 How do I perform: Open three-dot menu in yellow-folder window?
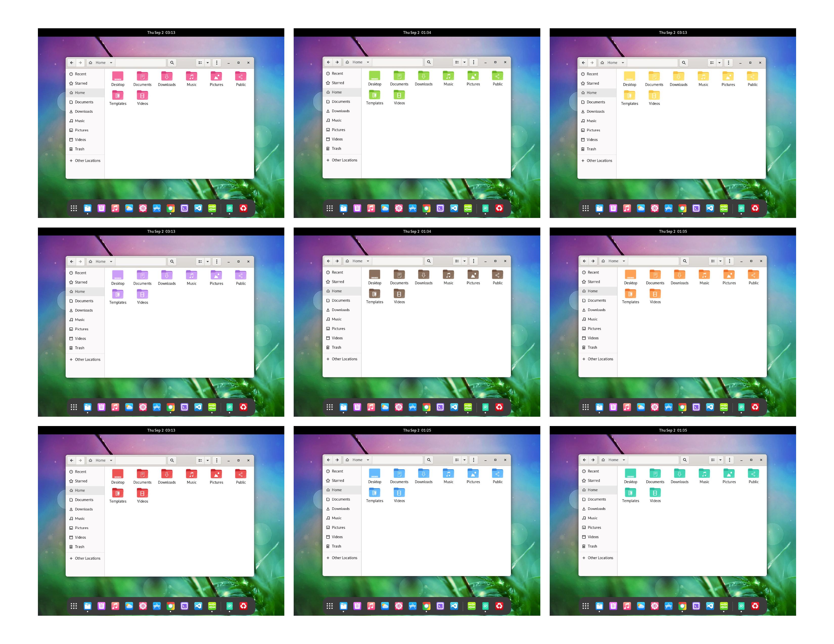click(729, 63)
